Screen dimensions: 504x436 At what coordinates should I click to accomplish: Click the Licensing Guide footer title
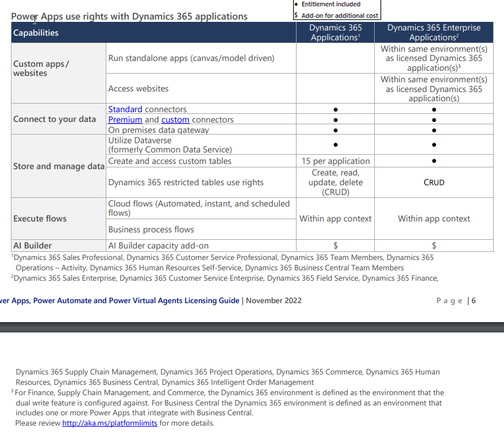click(x=120, y=300)
